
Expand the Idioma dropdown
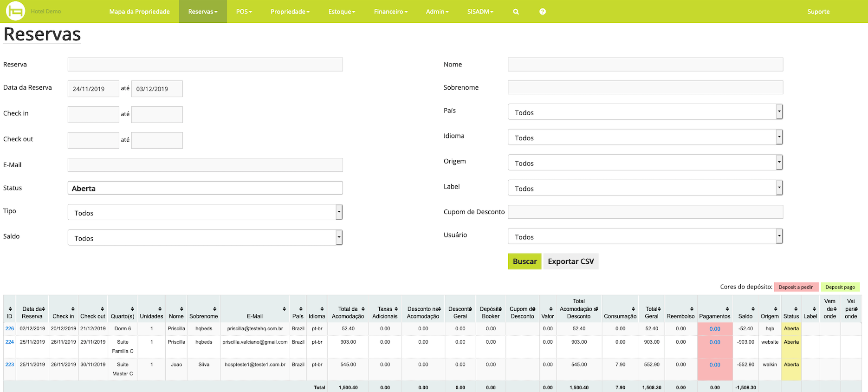645,137
